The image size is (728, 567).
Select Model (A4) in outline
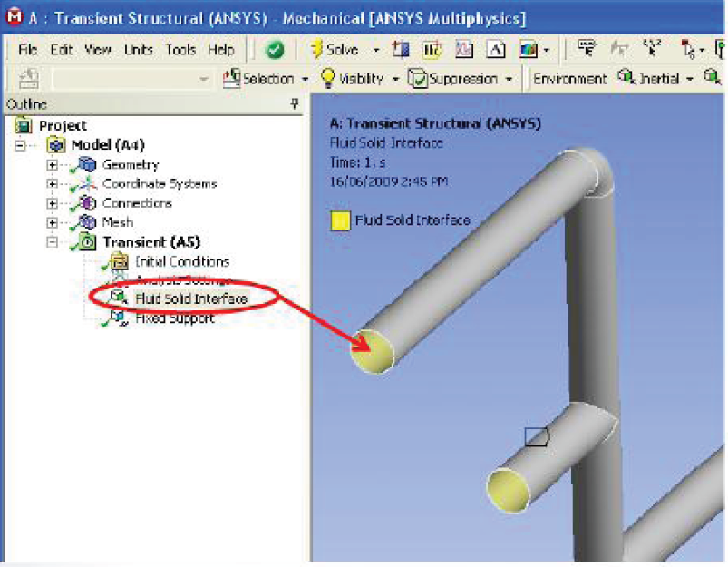pos(108,145)
